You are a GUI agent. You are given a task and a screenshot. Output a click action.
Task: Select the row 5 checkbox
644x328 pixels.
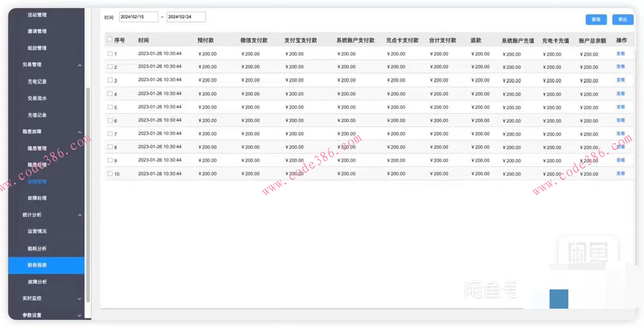pyautogui.click(x=110, y=107)
